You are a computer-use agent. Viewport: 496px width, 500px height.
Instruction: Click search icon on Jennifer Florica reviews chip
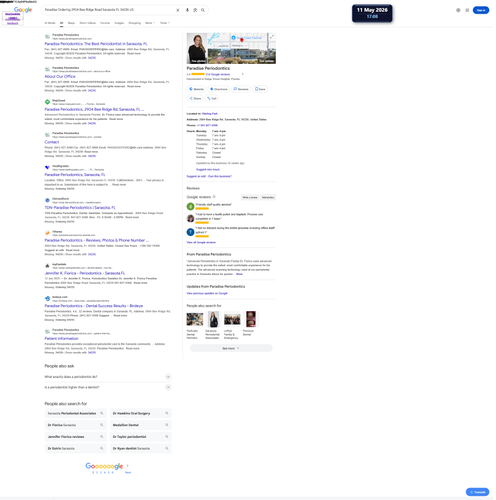pyautogui.click(x=102, y=437)
